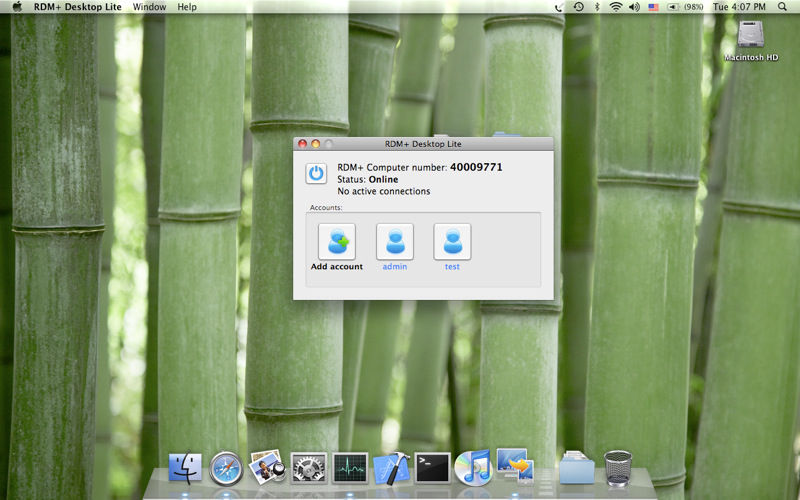Click the blue admin account label

(395, 266)
